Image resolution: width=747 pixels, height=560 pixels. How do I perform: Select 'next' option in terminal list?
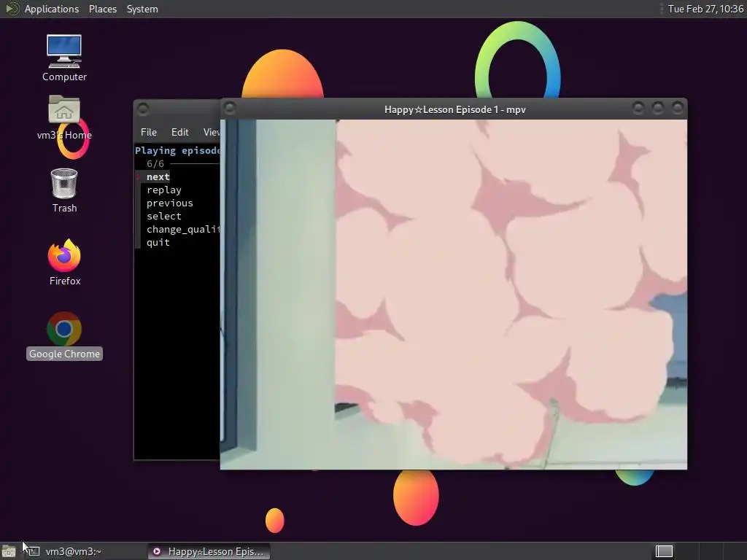click(158, 176)
